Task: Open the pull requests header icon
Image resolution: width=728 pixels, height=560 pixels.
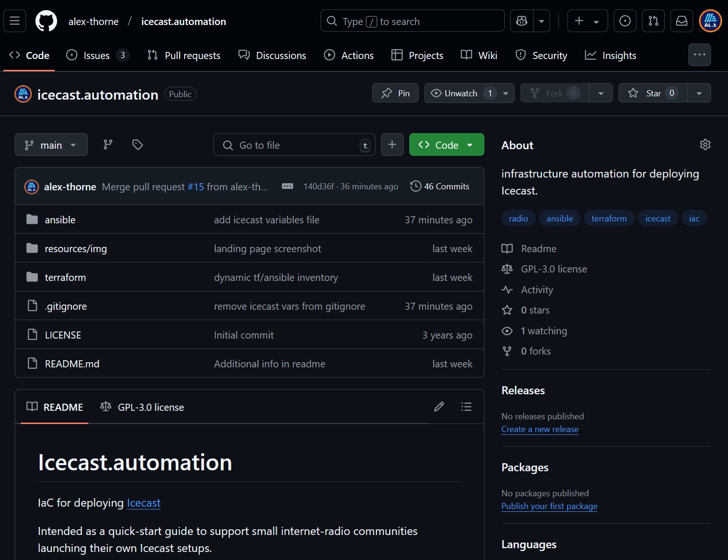Action: [x=653, y=21]
